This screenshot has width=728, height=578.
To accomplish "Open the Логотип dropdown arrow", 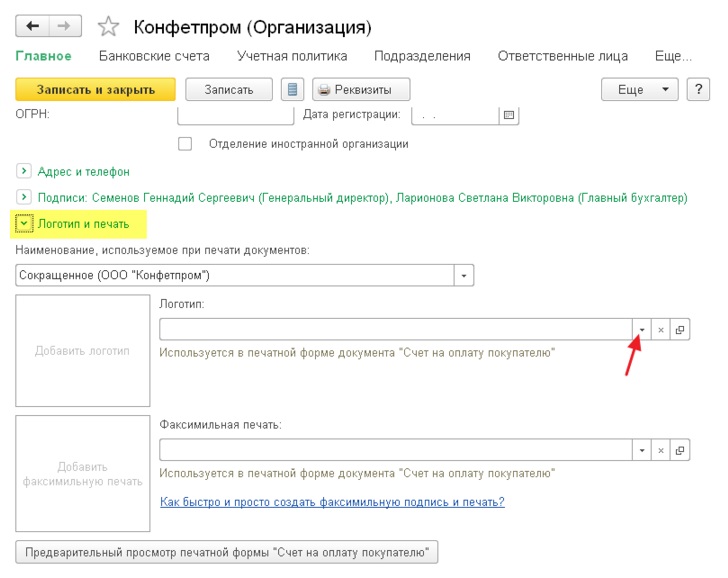I will 642,330.
